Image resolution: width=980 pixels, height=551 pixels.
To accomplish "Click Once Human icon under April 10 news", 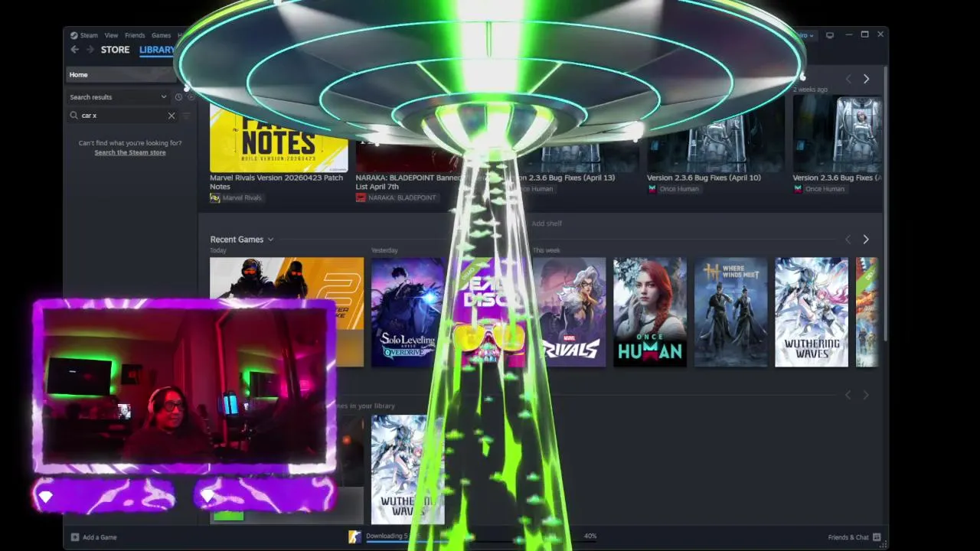I will 652,189.
